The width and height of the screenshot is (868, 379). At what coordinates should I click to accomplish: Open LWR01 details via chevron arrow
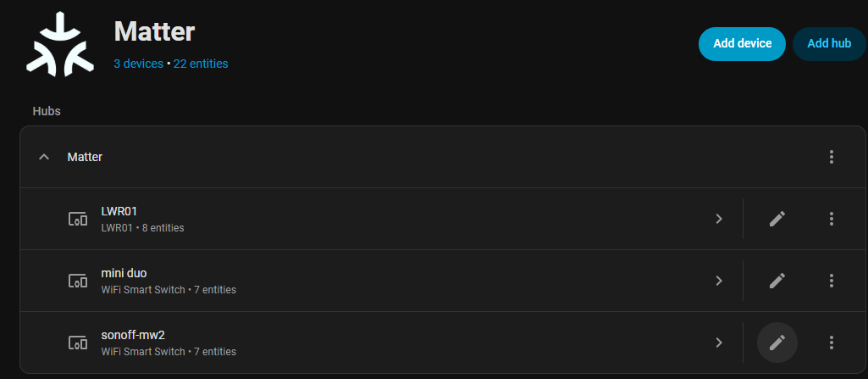pyautogui.click(x=719, y=219)
